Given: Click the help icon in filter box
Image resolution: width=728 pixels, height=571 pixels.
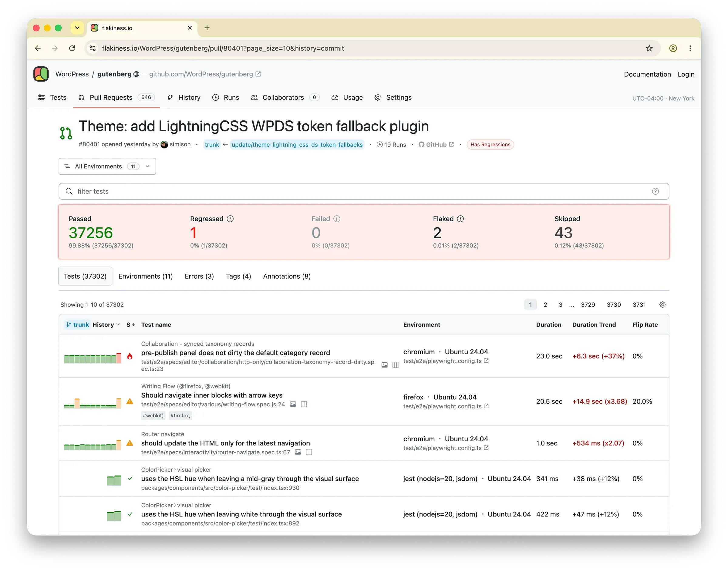Looking at the screenshot, I should pos(655,191).
